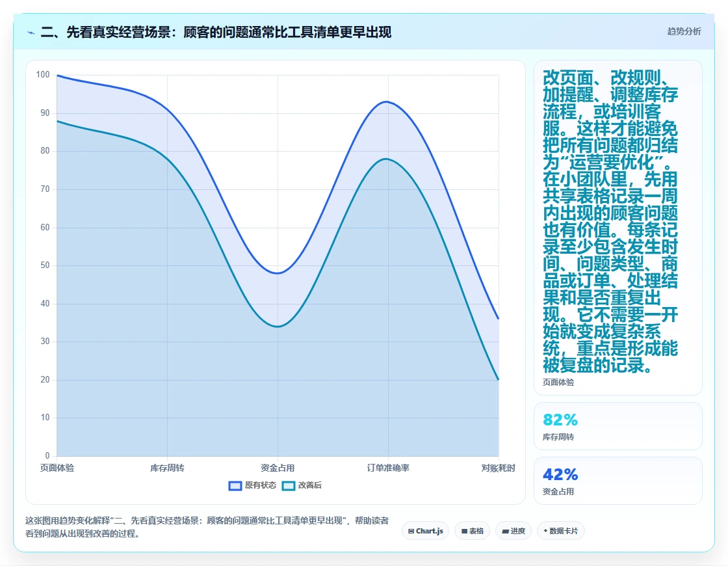Click the 进度 tag chip
This screenshot has height=566, width=728.
513,531
